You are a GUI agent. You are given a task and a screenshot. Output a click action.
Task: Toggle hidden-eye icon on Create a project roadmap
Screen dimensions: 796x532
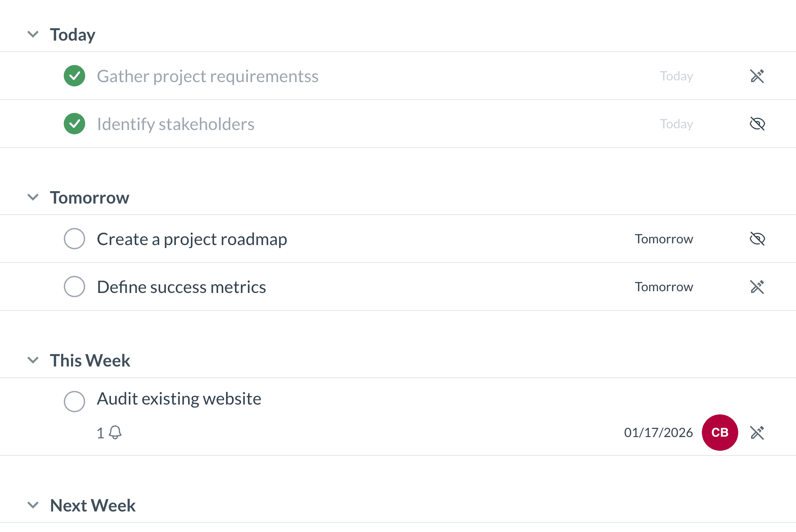tap(757, 239)
